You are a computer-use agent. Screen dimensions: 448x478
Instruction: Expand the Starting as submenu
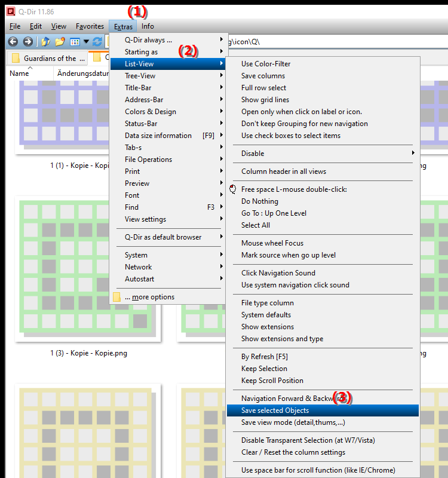click(168, 52)
